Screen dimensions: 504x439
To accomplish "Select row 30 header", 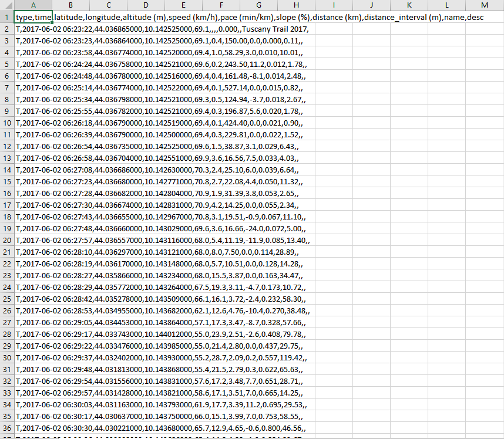I will point(6,358).
